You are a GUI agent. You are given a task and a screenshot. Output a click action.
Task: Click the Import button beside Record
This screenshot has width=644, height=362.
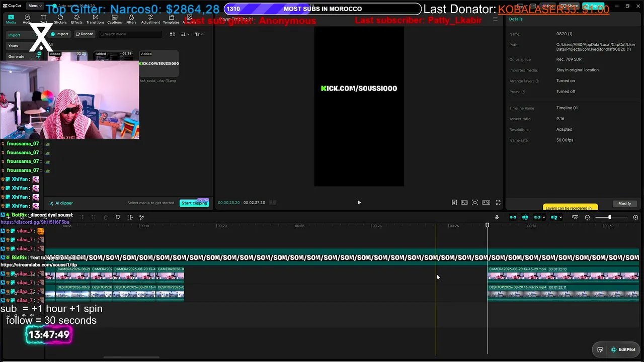click(59, 34)
